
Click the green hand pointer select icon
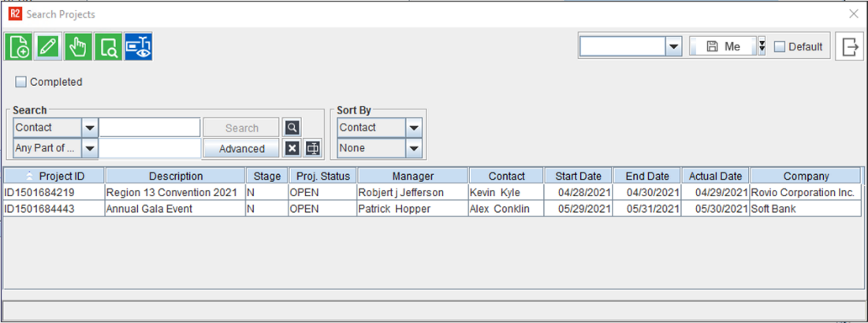(x=78, y=47)
